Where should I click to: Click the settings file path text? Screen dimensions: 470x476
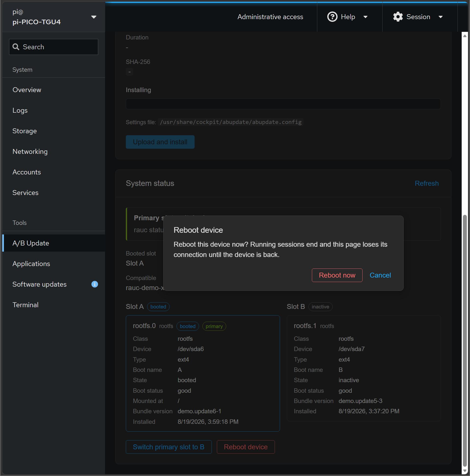(x=230, y=122)
